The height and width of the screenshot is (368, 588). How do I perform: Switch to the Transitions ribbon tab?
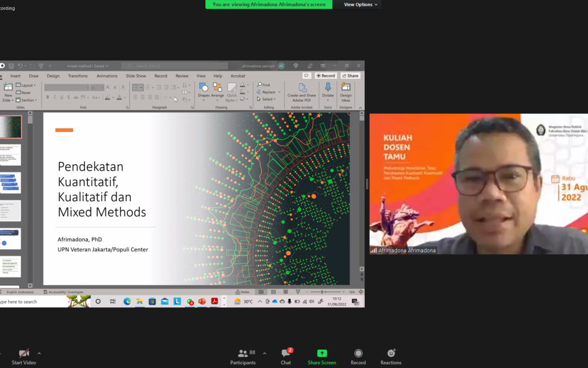click(78, 76)
